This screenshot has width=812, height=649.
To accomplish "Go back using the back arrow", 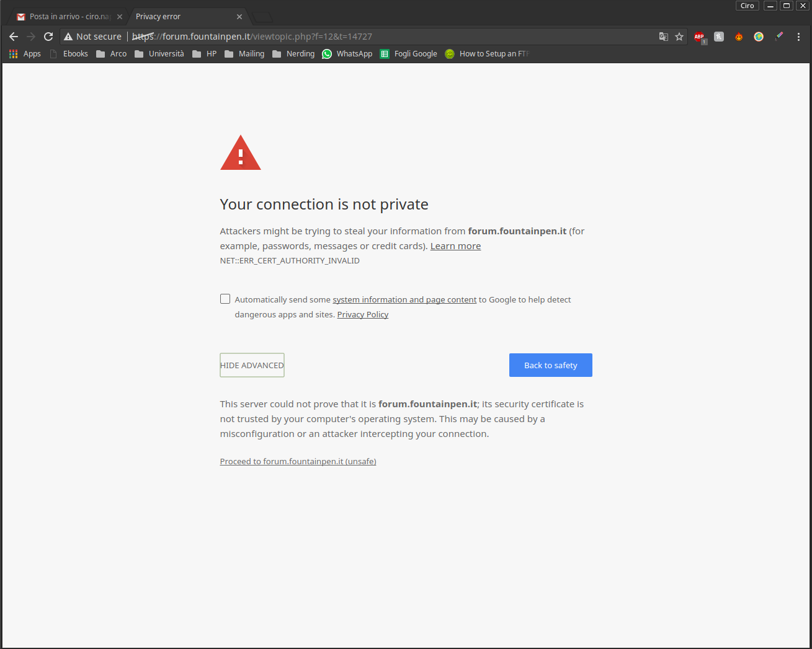I will (14, 37).
